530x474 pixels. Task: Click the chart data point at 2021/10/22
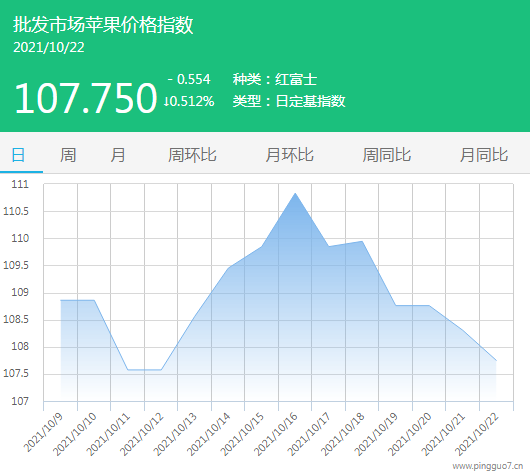click(x=496, y=360)
